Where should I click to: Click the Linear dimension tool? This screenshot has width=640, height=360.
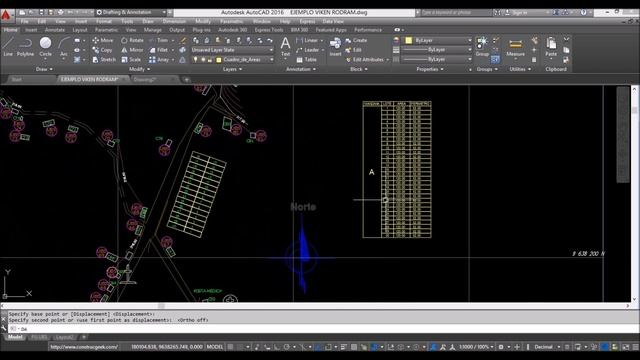coord(307,40)
